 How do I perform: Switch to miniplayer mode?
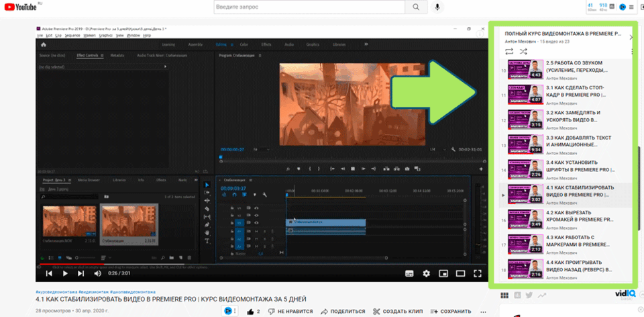click(x=443, y=273)
